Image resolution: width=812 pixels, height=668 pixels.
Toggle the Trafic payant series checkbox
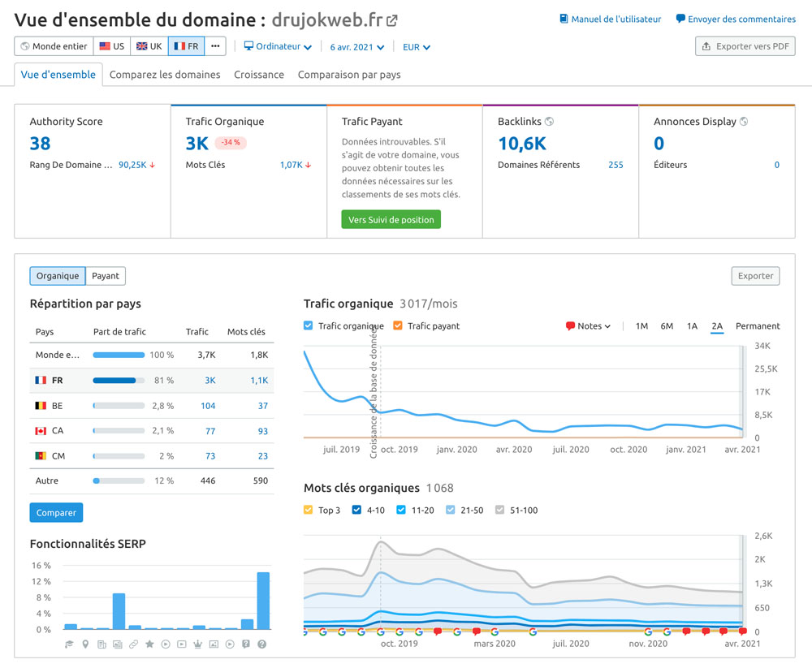point(398,325)
